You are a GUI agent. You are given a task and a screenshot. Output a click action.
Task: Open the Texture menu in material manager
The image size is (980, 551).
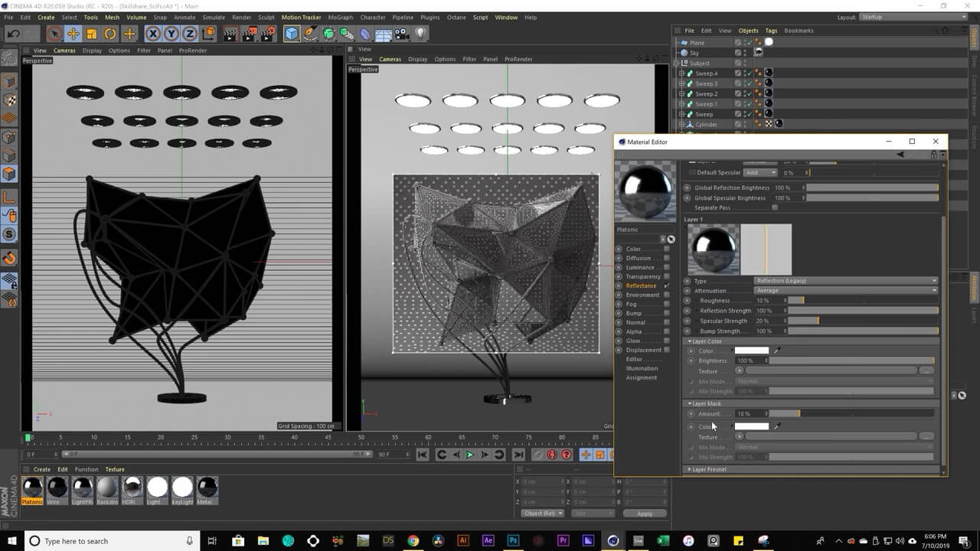point(115,469)
